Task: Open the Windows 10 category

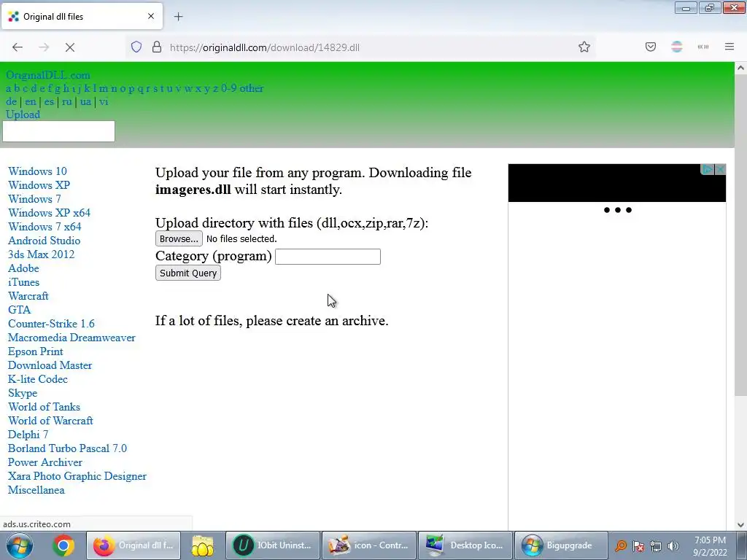Action: [x=38, y=171]
